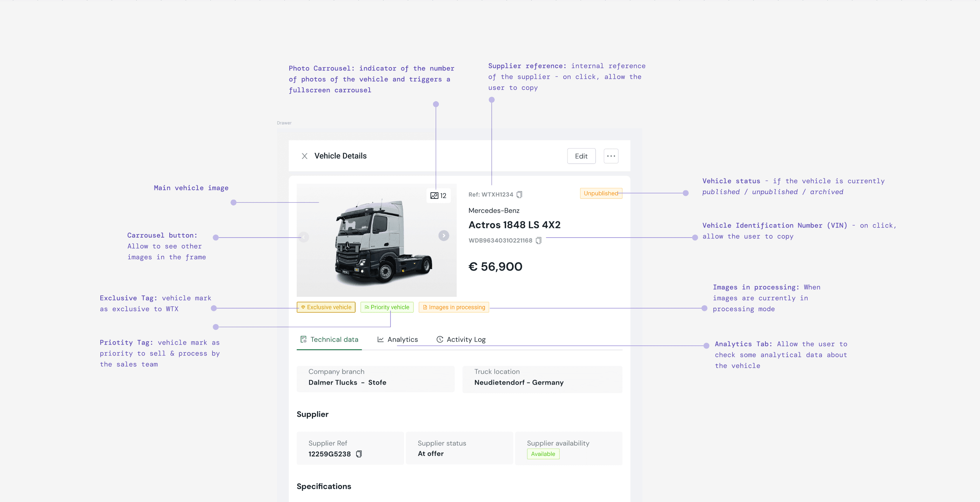Copy the Supplier Ref 12259G5238
Viewport: 980px width, 502px height.
pyautogui.click(x=359, y=454)
